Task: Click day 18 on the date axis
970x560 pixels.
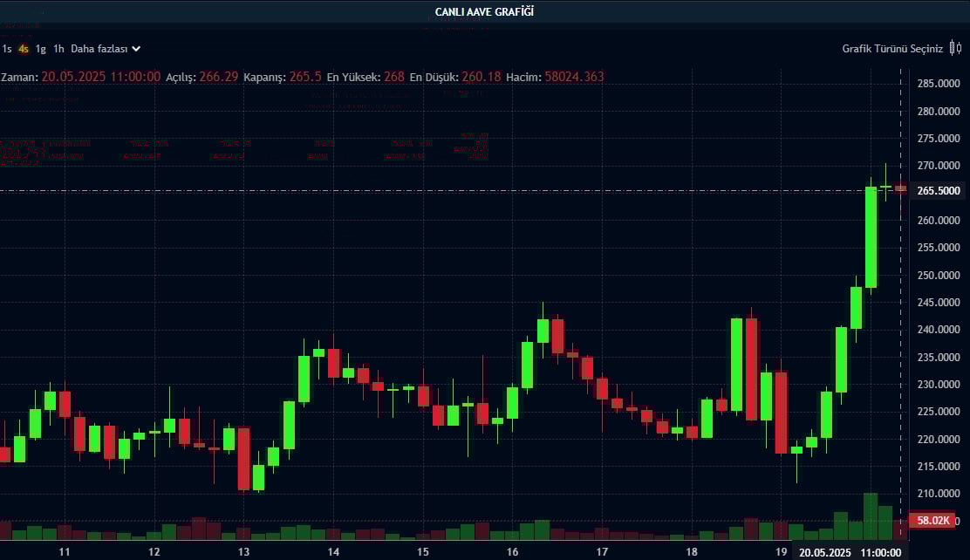Action: (x=692, y=552)
